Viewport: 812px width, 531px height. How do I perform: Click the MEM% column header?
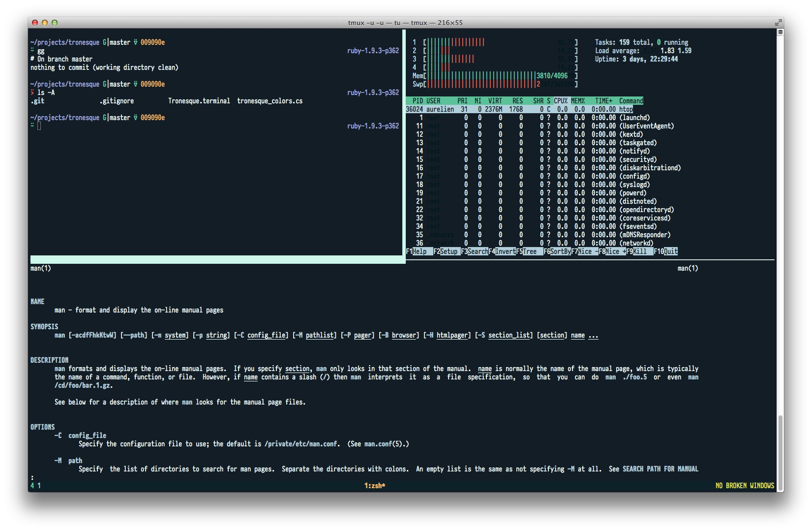point(578,101)
